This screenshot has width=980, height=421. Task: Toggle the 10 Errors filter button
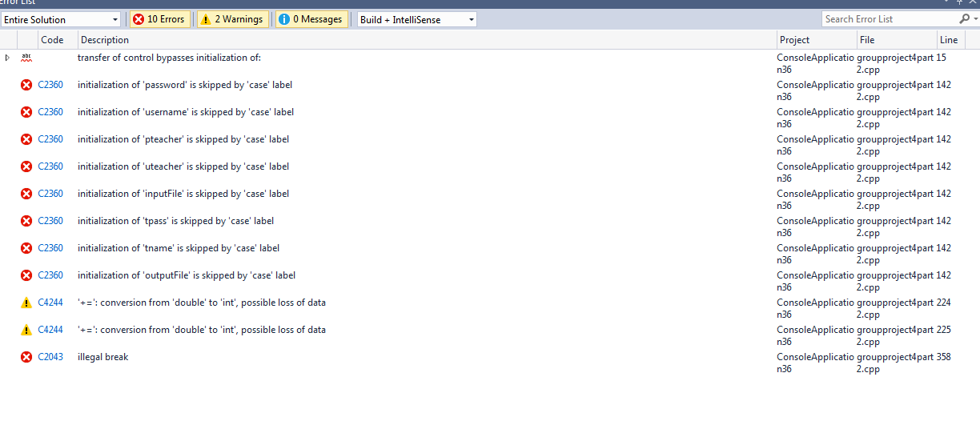pos(159,19)
